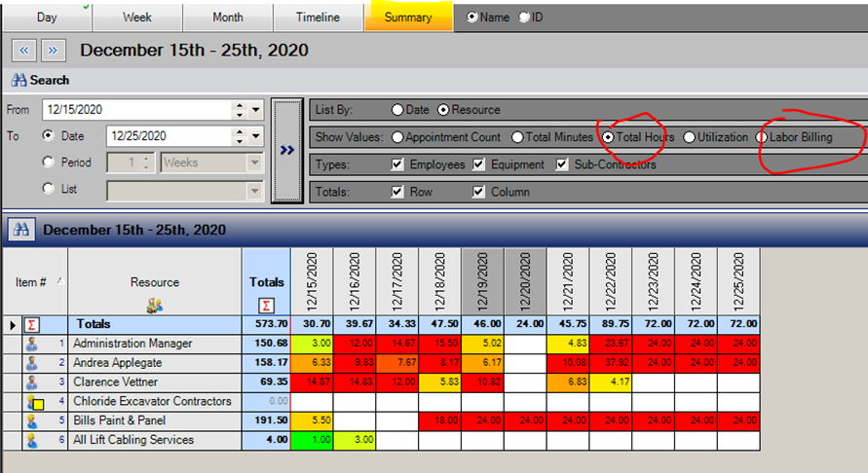
Task: Click the previous period double-arrow button
Action: (24, 50)
